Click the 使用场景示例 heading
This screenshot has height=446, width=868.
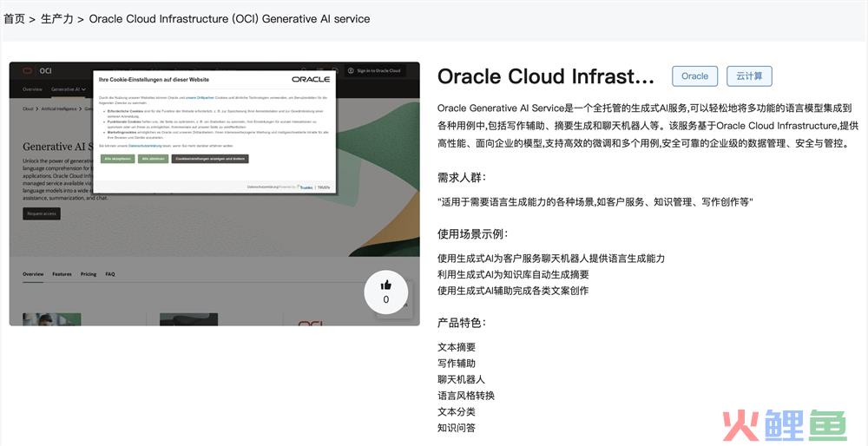473,233
